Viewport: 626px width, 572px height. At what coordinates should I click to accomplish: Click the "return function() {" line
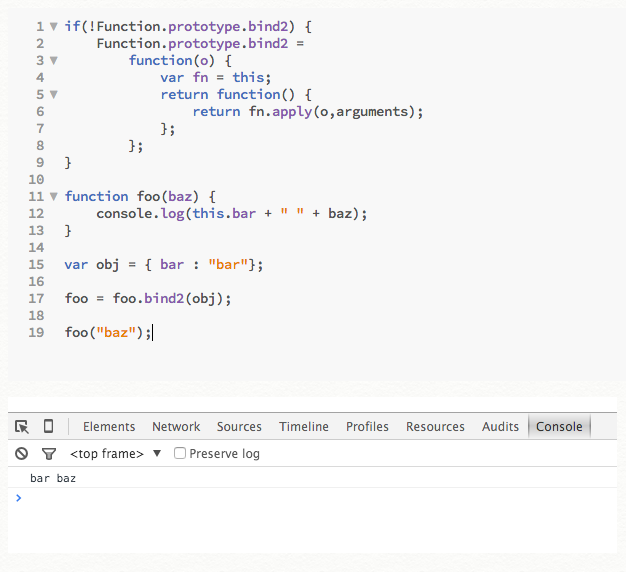pyautogui.click(x=236, y=95)
